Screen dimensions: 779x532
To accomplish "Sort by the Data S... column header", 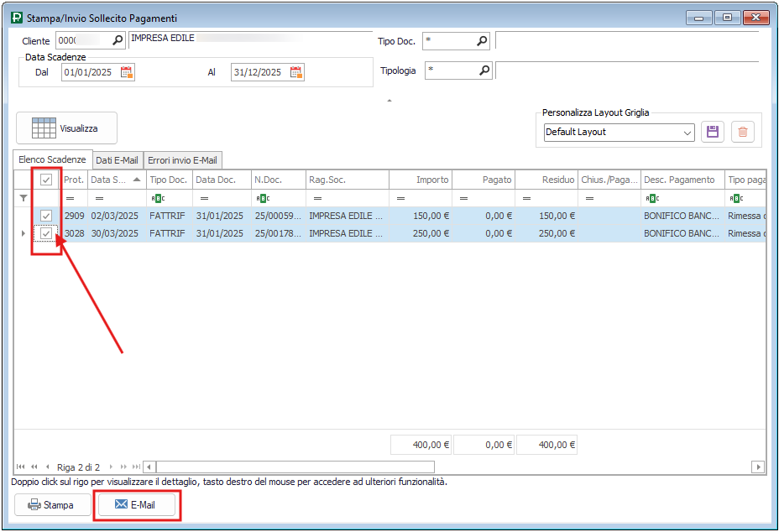I will click(115, 180).
